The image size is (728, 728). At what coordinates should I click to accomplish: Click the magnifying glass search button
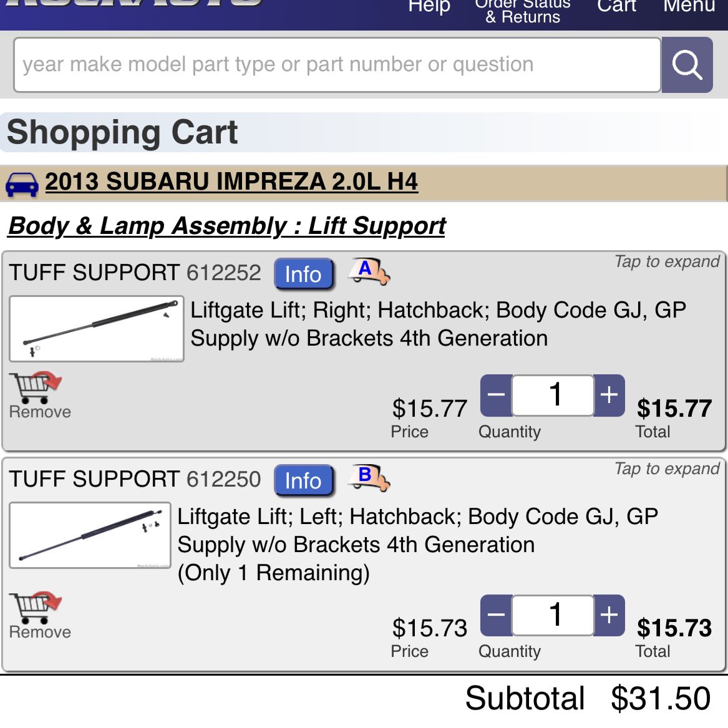(x=687, y=65)
